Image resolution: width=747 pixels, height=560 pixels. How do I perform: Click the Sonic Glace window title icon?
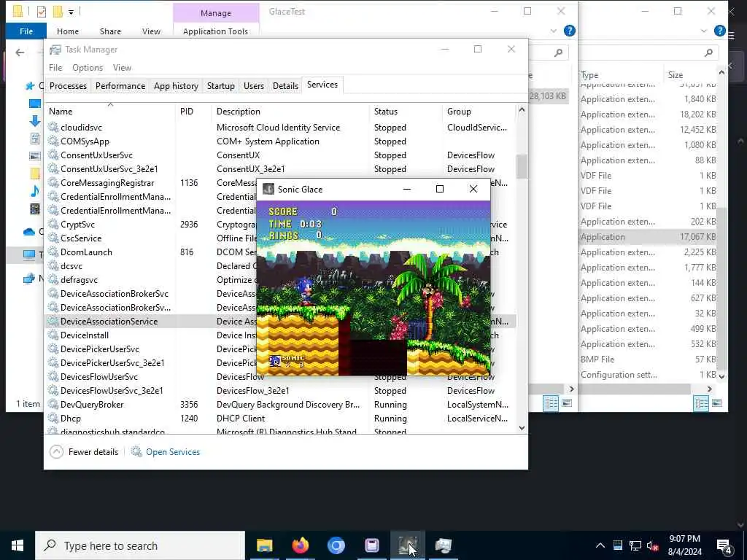268,189
